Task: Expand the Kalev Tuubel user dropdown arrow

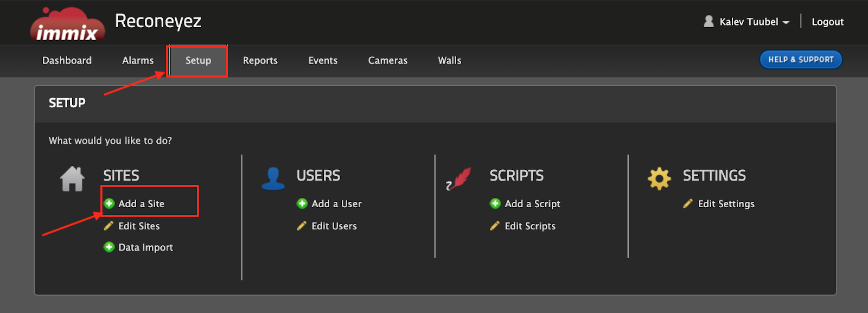Action: tap(786, 23)
